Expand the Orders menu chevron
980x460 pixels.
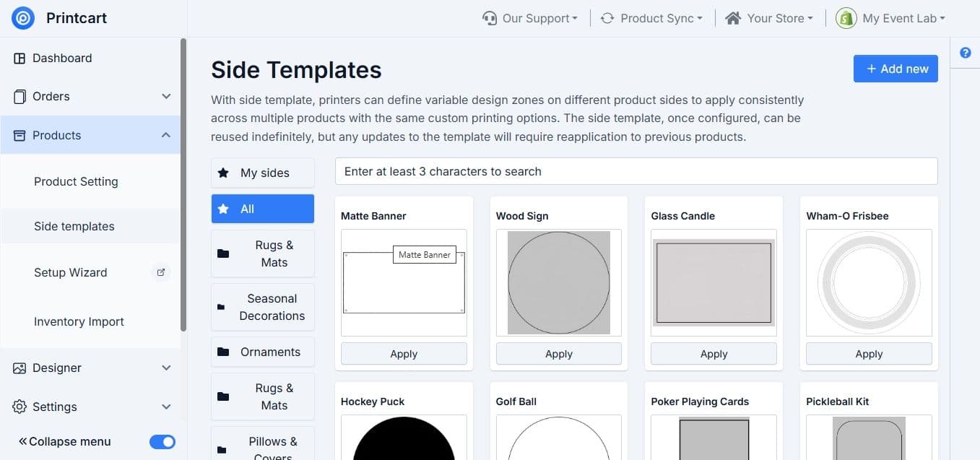166,96
